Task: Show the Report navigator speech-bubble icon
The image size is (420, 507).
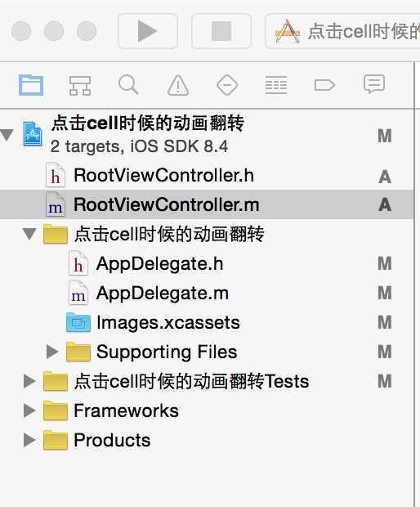Action: click(373, 84)
